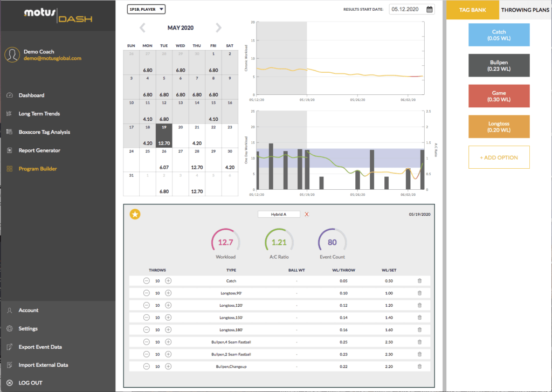
Task: Click the demo@motusglobal.com email link
Action: pyautogui.click(x=52, y=58)
